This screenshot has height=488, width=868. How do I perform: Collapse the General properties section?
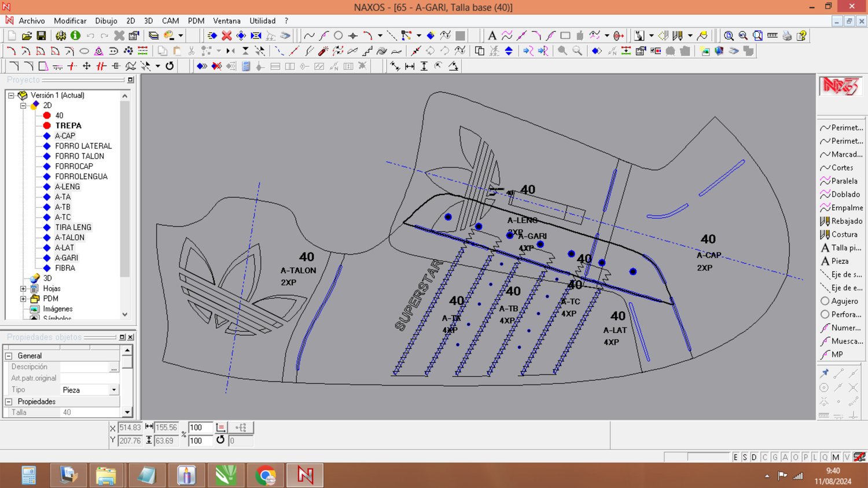coord(9,356)
